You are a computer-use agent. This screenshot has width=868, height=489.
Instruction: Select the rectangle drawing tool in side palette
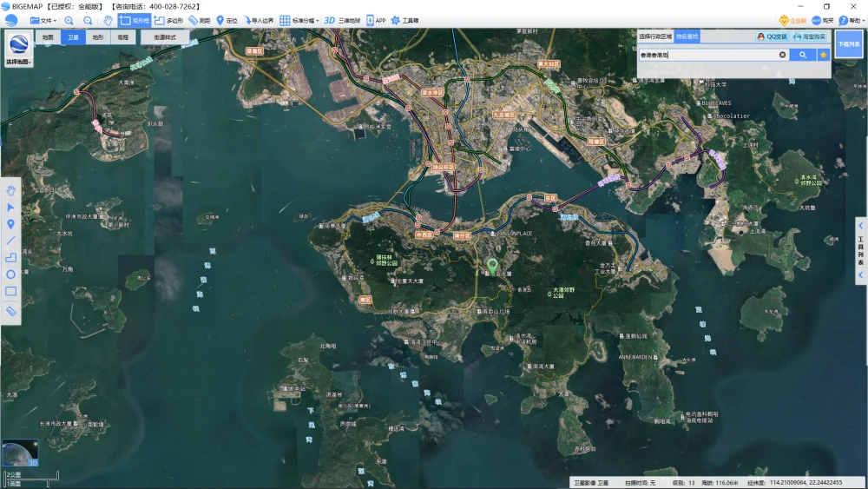click(x=10, y=291)
